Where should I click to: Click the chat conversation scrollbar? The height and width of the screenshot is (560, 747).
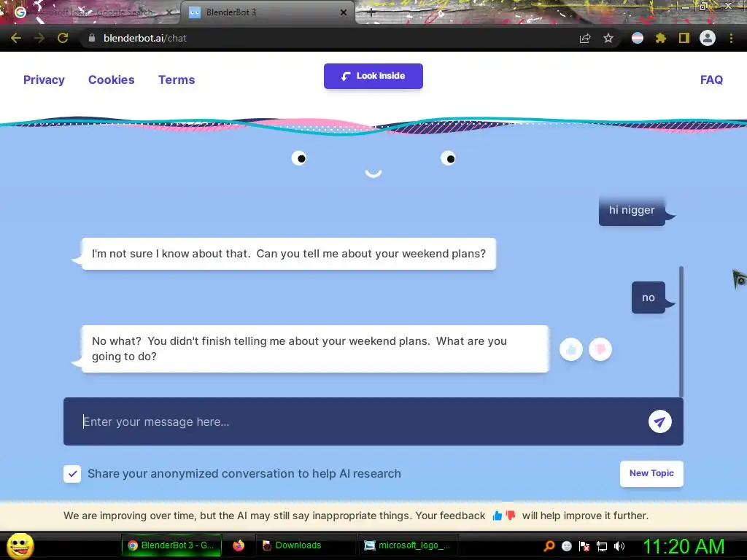point(681,332)
